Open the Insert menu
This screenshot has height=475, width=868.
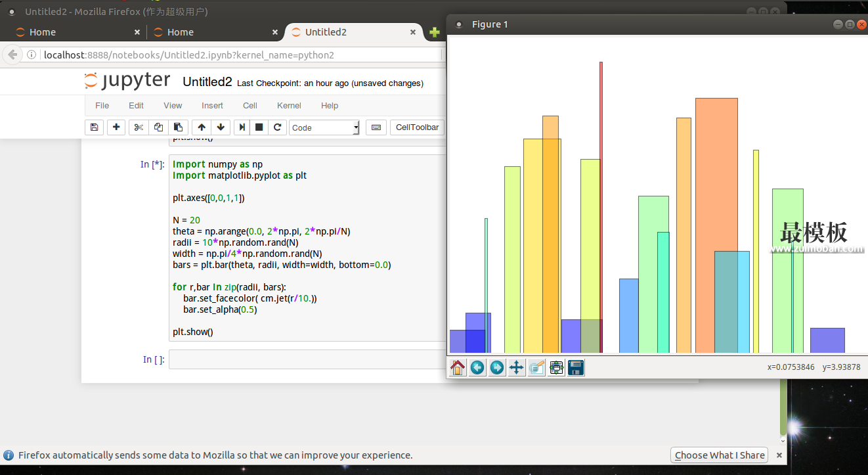[x=212, y=106]
